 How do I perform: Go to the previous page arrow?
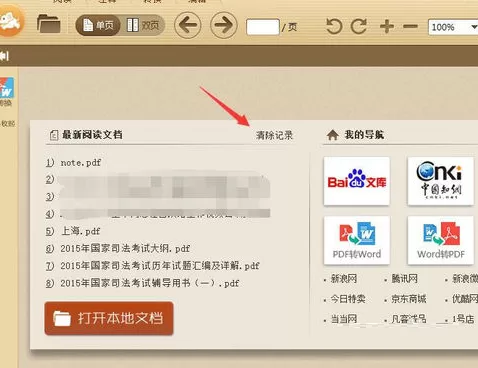pos(188,25)
